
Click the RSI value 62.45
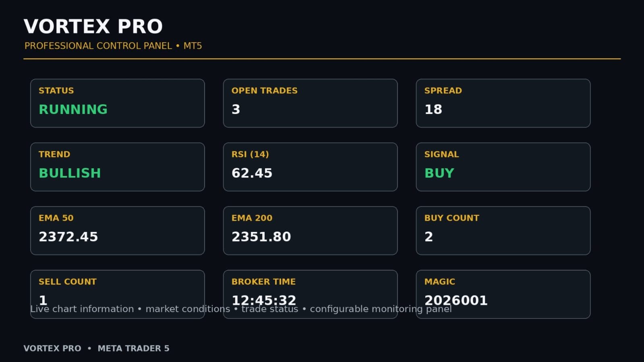[x=252, y=173]
